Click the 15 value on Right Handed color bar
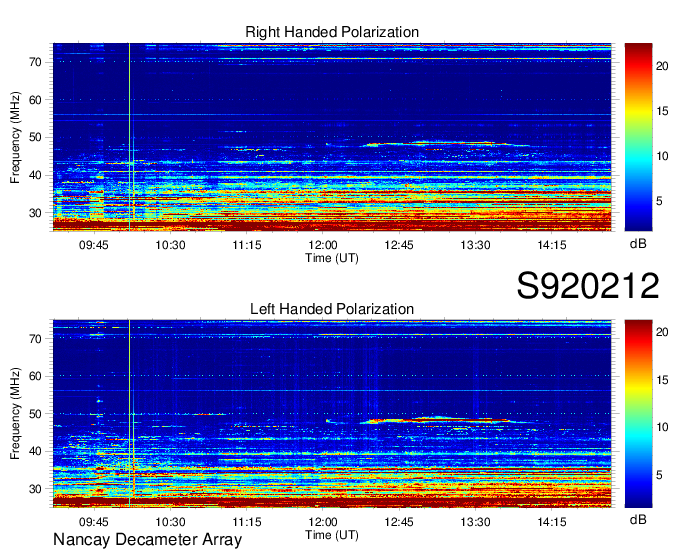This screenshot has width=680, height=552. 662,111
